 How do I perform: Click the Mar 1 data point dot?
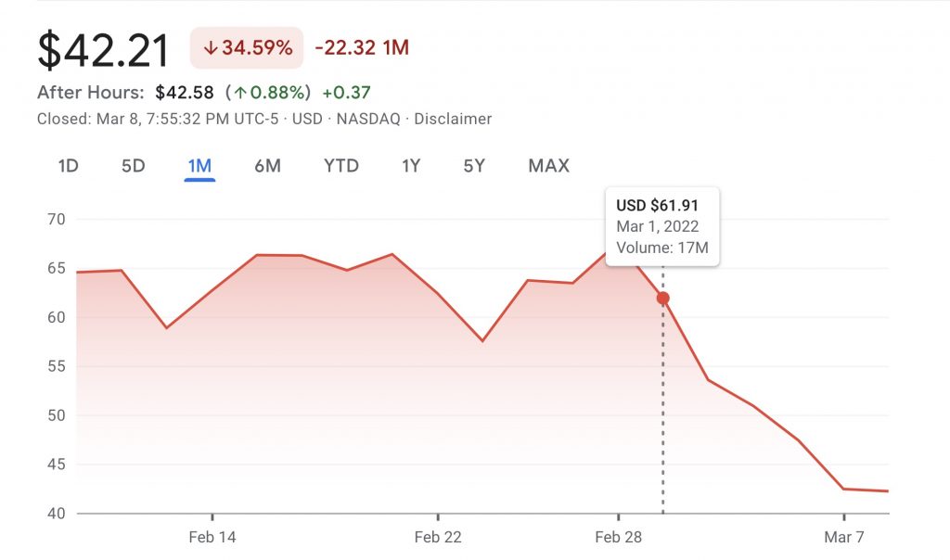(662, 298)
